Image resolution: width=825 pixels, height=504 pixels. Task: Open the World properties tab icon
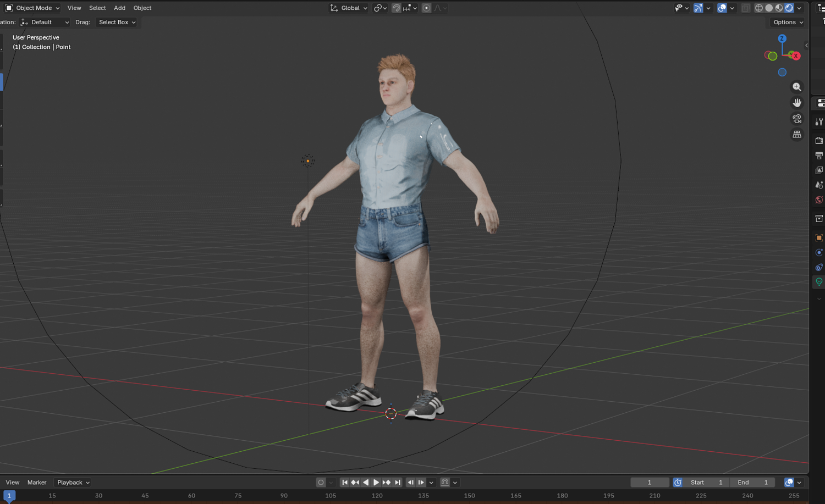pyautogui.click(x=819, y=200)
